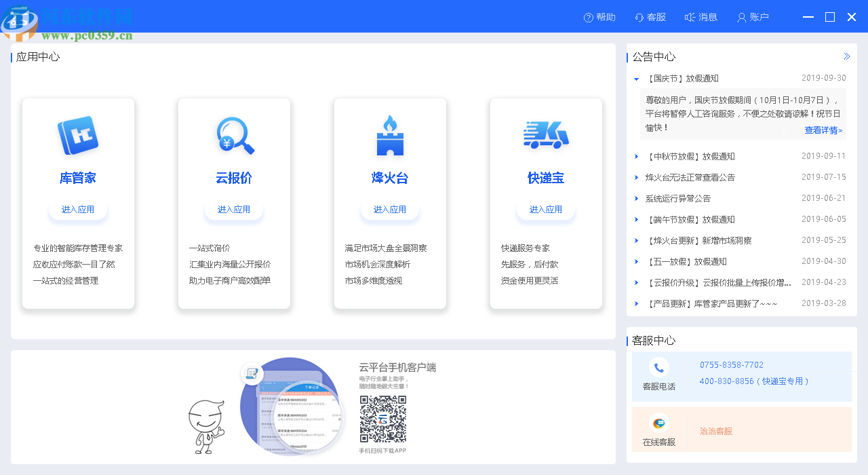
Task: Collapse the 国庆节放假通知 announcement
Action: coord(635,78)
